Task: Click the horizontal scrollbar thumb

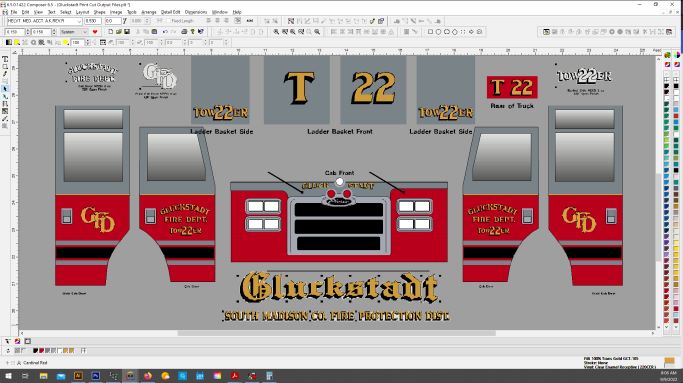Action: (x=336, y=333)
